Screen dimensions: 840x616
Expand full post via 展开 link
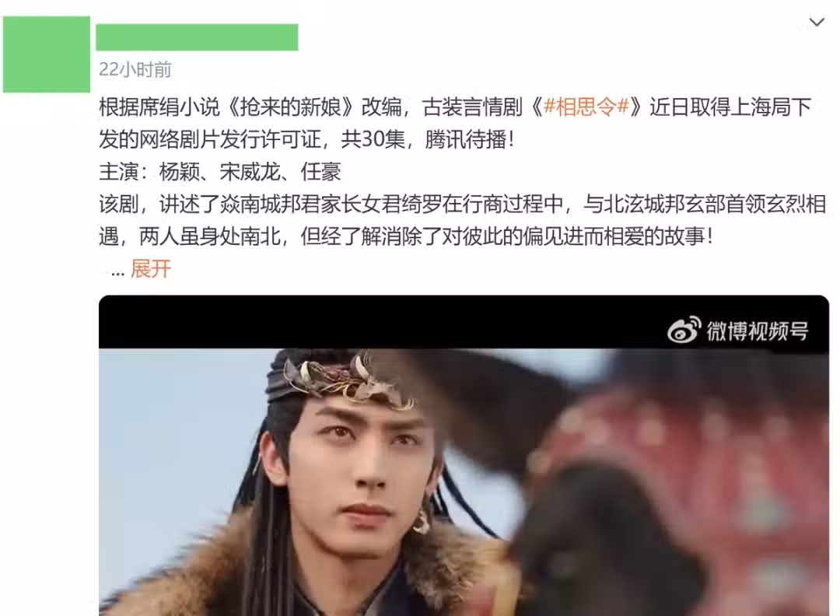coord(151,268)
